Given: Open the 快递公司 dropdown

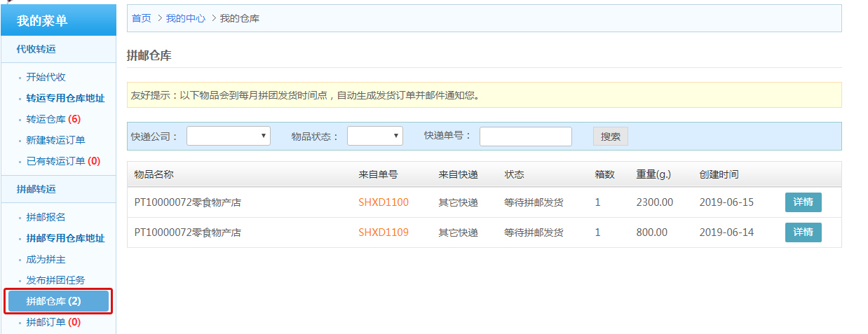Looking at the screenshot, I should [x=228, y=136].
